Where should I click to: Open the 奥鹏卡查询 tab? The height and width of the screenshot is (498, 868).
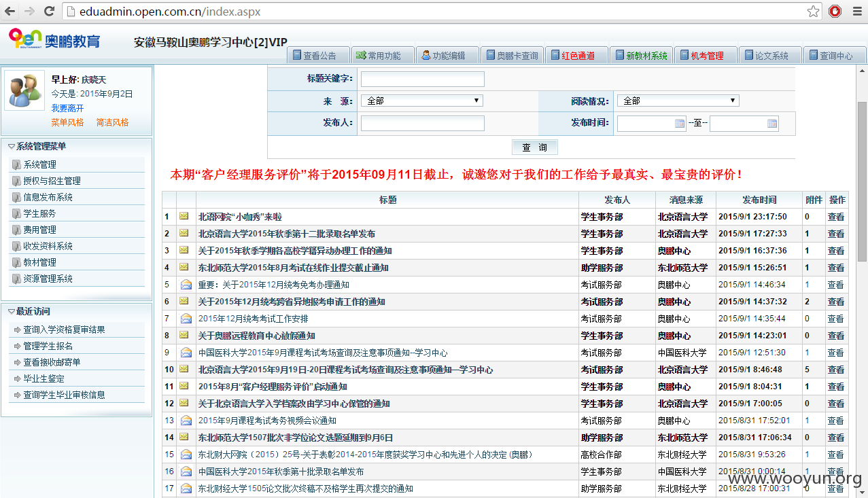(x=513, y=56)
